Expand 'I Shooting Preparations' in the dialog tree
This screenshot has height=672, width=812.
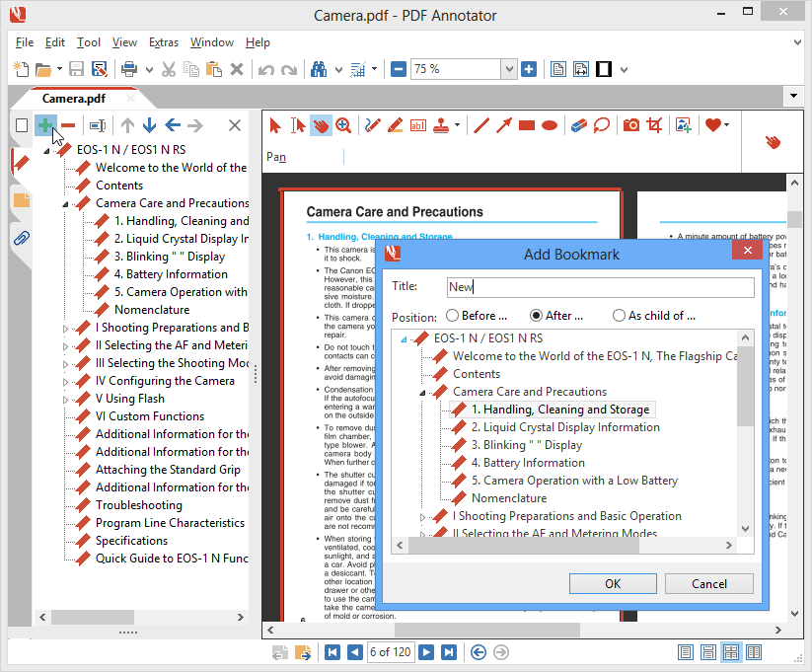tap(423, 517)
